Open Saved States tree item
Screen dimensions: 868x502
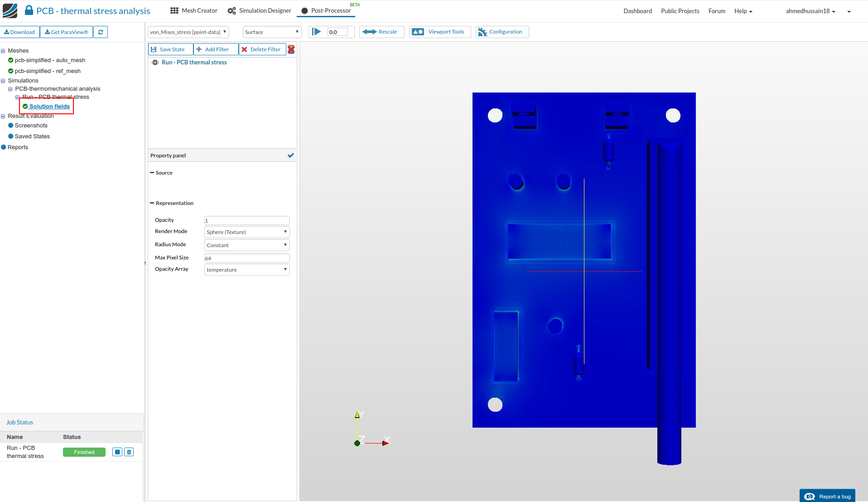[x=32, y=136]
